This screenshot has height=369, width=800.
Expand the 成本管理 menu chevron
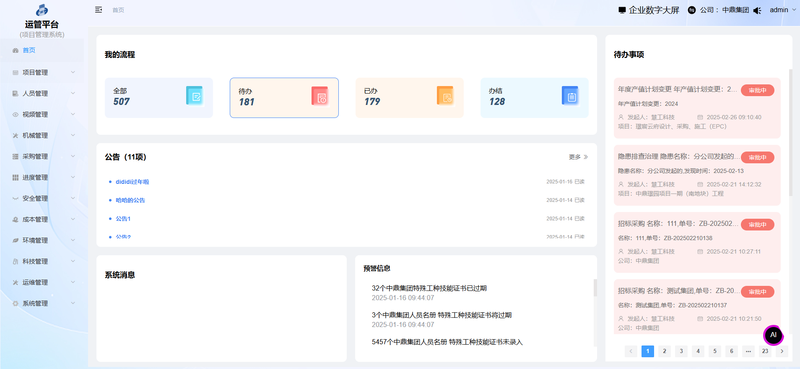point(73,219)
